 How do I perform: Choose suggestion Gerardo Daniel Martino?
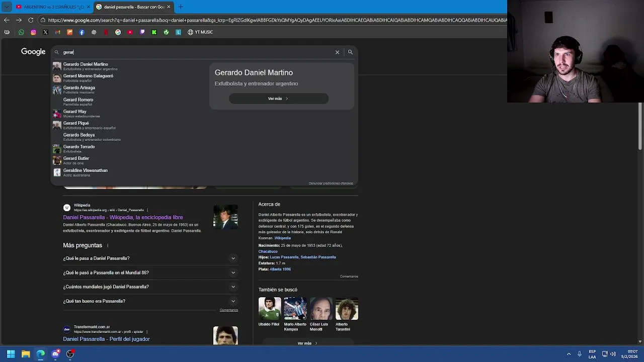pyautogui.click(x=129, y=66)
